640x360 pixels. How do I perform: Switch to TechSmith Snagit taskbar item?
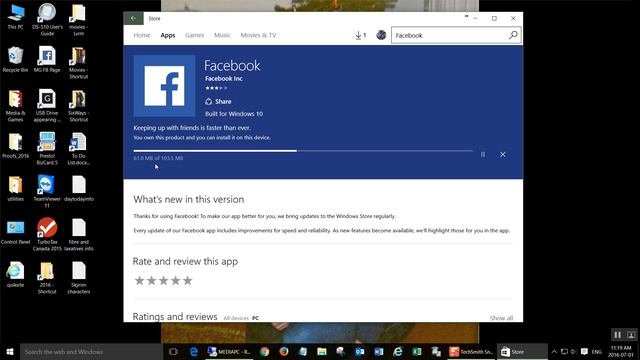(471, 351)
